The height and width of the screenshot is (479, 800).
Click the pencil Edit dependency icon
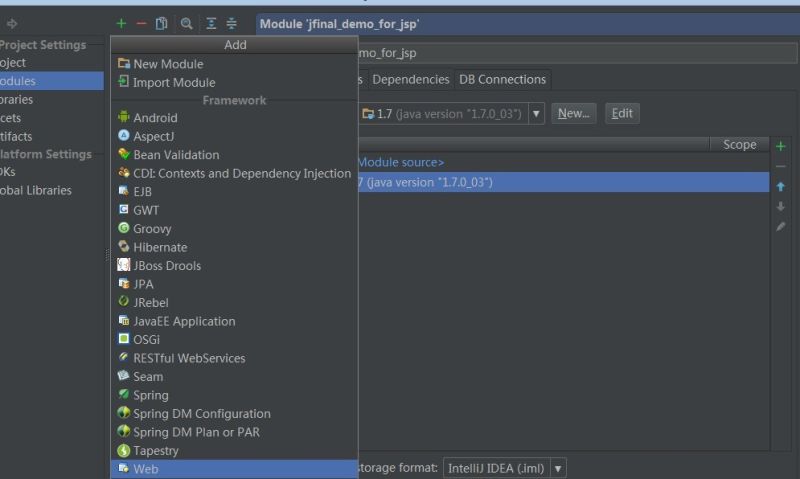click(x=780, y=226)
